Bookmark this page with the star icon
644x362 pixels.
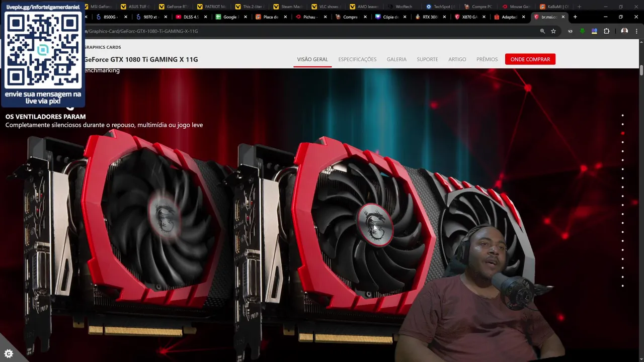(x=553, y=31)
